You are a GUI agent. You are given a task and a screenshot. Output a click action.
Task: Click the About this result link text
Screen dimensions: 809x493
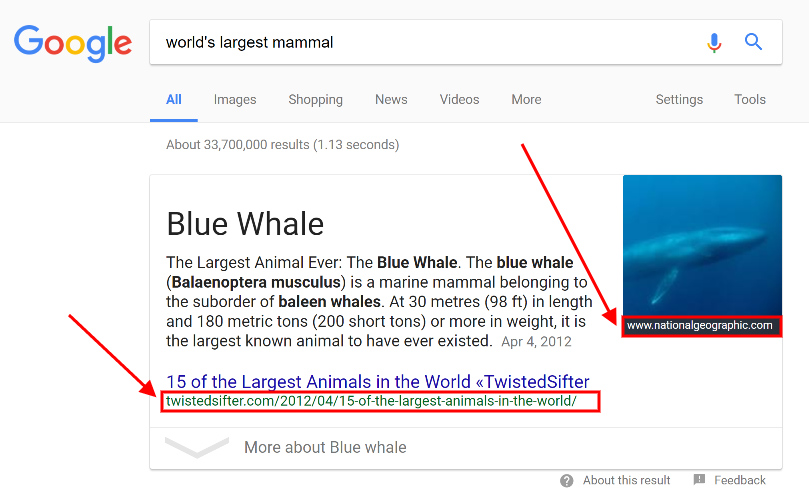(x=626, y=480)
